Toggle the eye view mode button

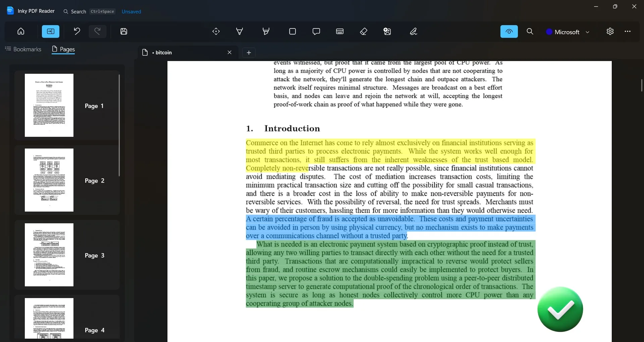(x=509, y=32)
